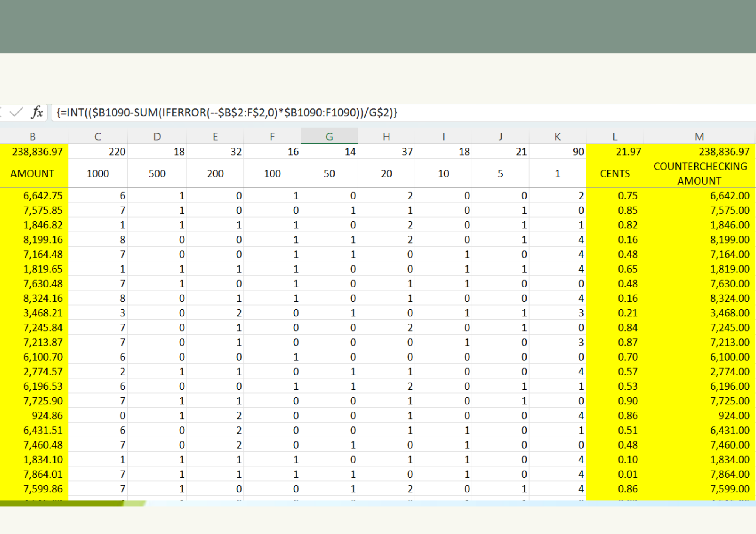Click cell showing 8,324.16 amount
The width and height of the screenshot is (756, 534).
tap(42, 298)
